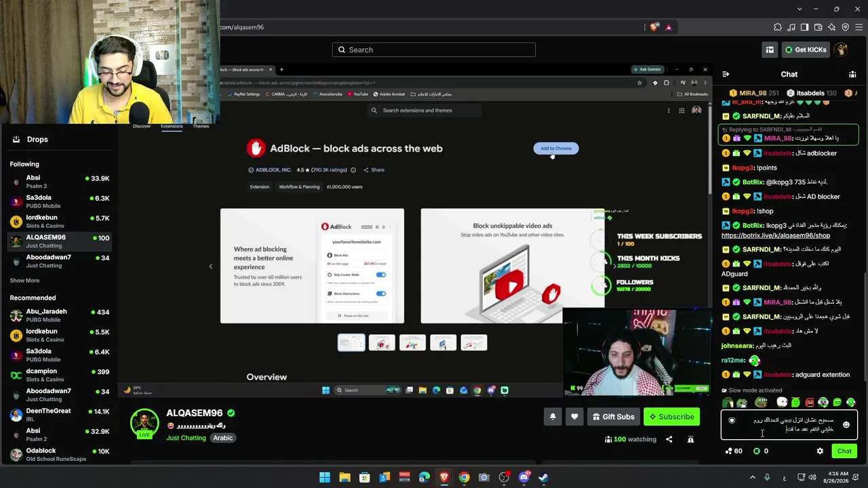This screenshot has height=488, width=868.
Task: Open lordkebun in the Following list
Action: click(x=60, y=221)
